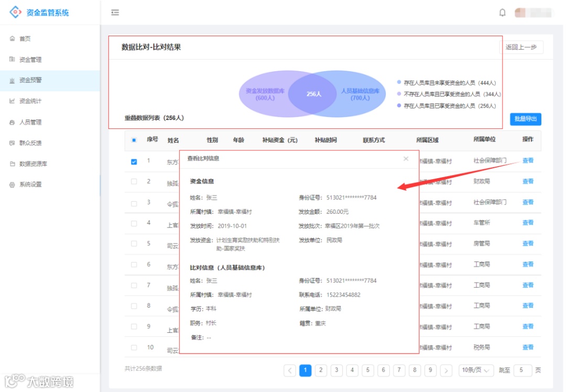Collapse the sidebar with the hamburger icon
This screenshot has height=392, width=566.
coord(115,13)
